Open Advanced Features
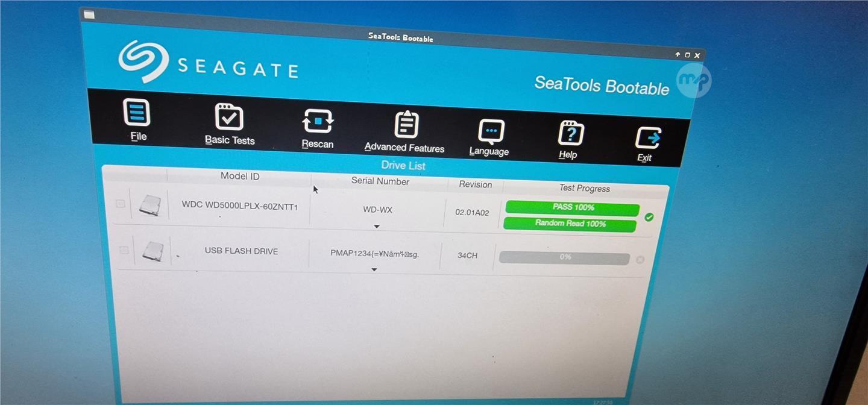This screenshot has height=405, width=868. point(404,132)
